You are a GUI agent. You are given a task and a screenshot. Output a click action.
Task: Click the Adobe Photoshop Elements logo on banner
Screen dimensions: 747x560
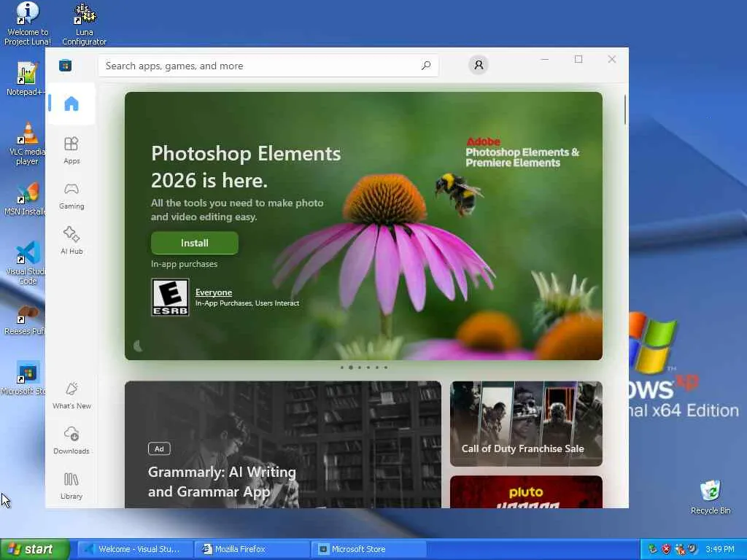pyautogui.click(x=522, y=152)
